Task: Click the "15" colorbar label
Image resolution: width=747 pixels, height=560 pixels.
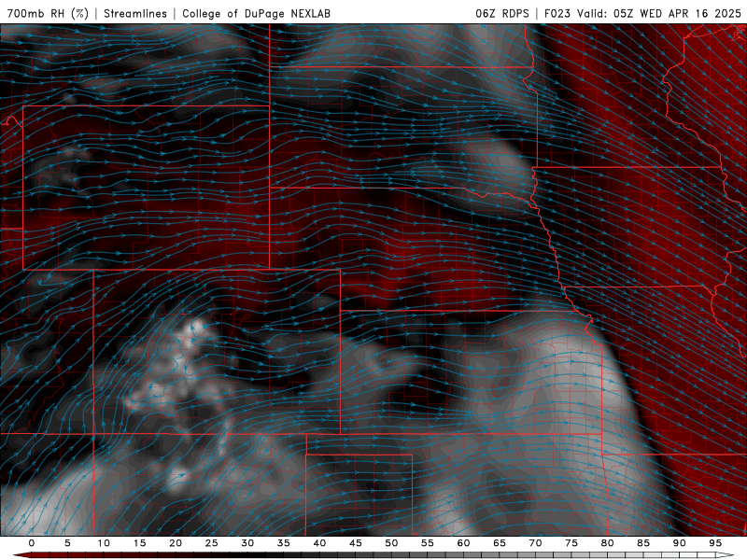Action: [139, 543]
